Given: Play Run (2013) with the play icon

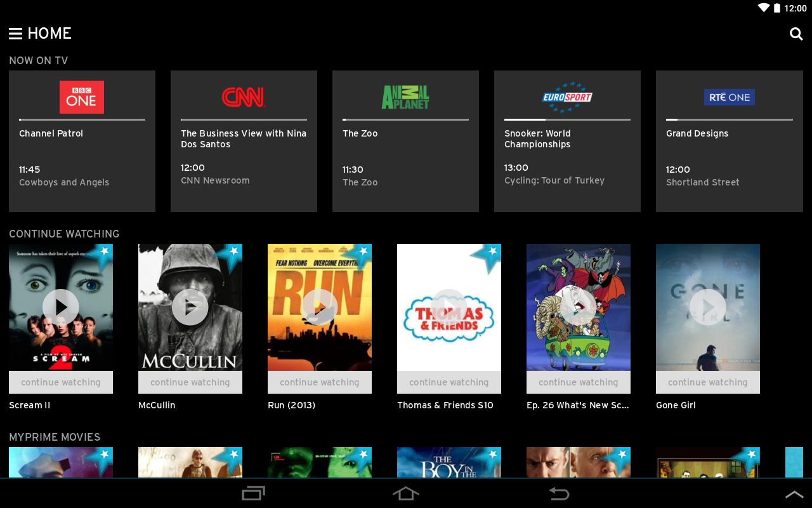Looking at the screenshot, I should pos(320,307).
